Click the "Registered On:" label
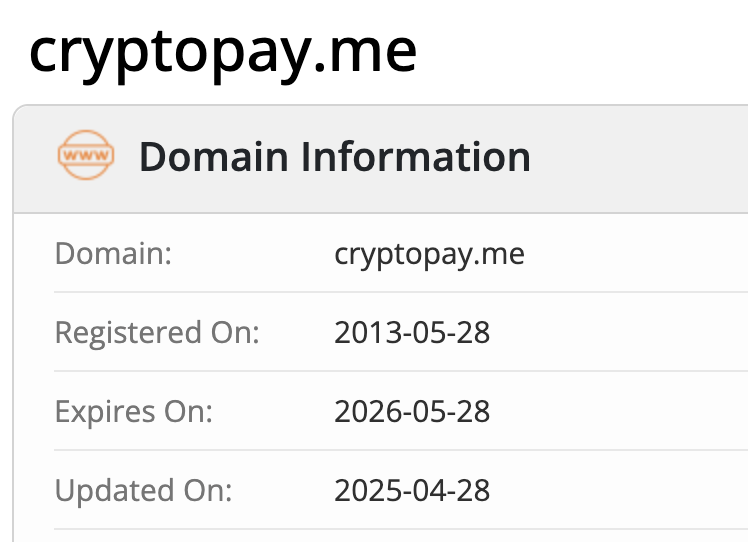 [x=157, y=332]
